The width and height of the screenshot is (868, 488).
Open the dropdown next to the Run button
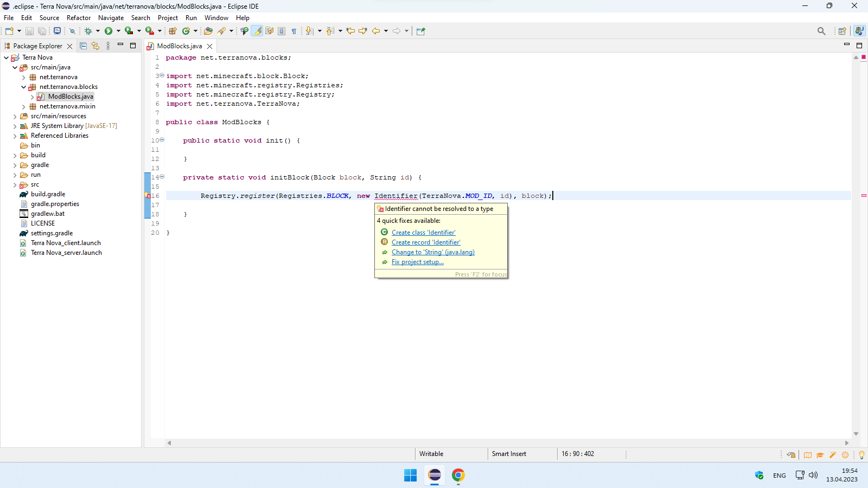pyautogui.click(x=118, y=31)
